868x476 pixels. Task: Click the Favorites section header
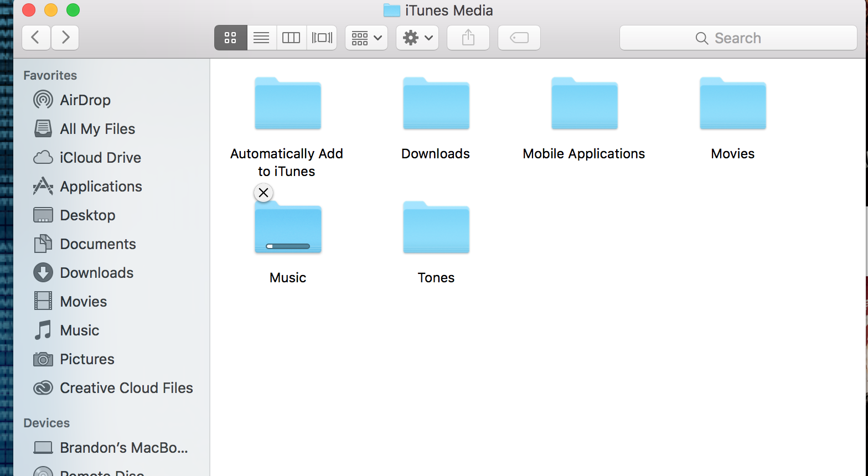click(x=50, y=75)
